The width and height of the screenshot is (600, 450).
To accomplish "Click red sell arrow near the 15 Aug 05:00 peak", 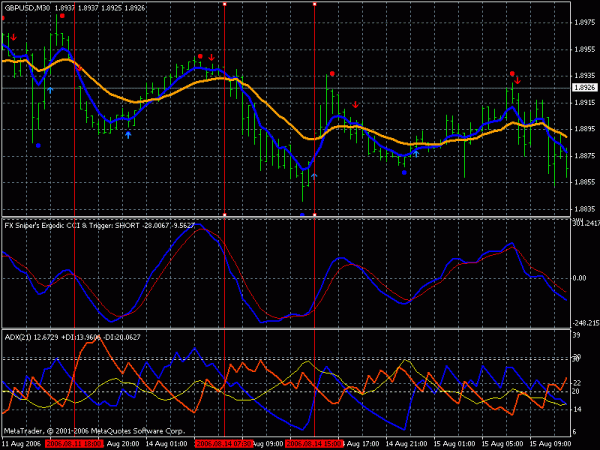I will click(517, 80).
